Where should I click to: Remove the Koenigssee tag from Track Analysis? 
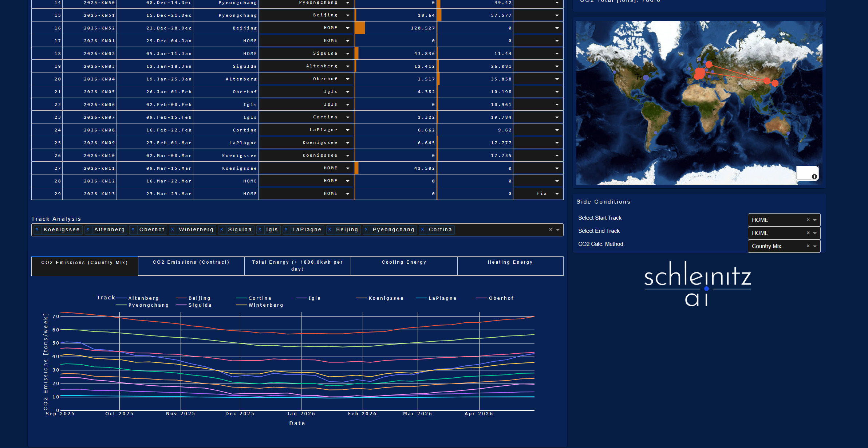[x=37, y=230]
